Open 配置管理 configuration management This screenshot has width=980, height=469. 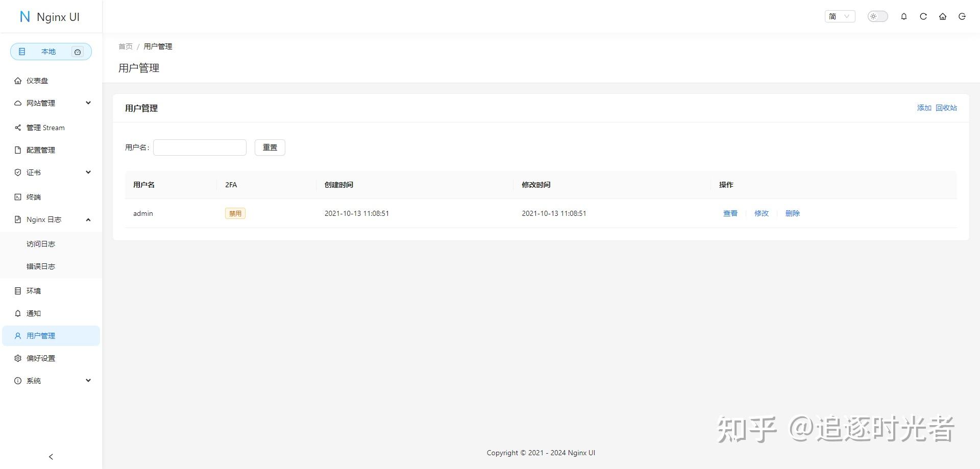pos(41,150)
